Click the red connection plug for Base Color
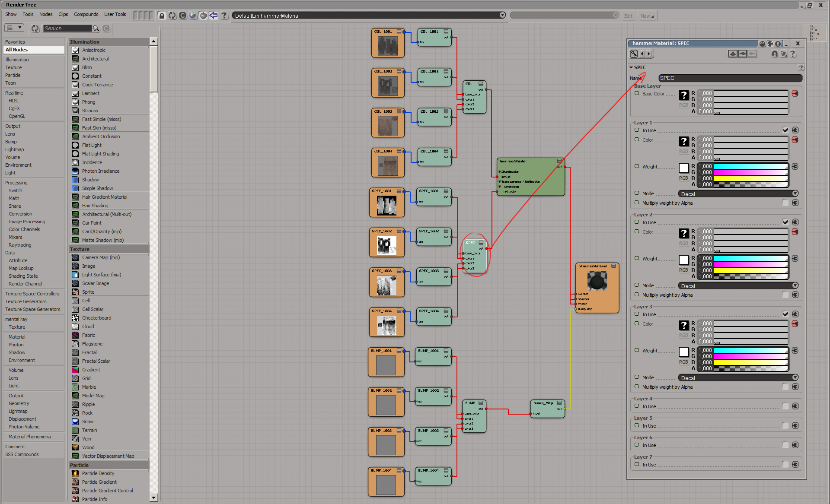The image size is (830, 504). (795, 94)
